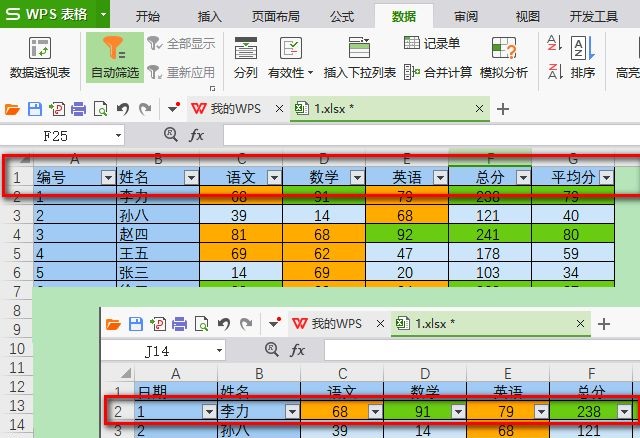Viewport: 640px width, 438px height.
Task: Click the fx insert function icon
Action: pyautogui.click(x=196, y=134)
